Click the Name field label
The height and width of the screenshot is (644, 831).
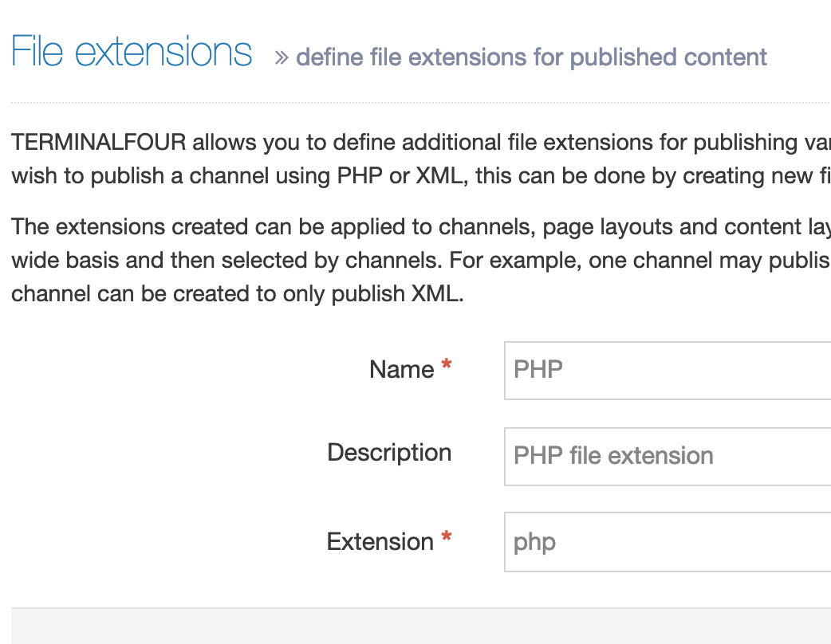click(401, 370)
